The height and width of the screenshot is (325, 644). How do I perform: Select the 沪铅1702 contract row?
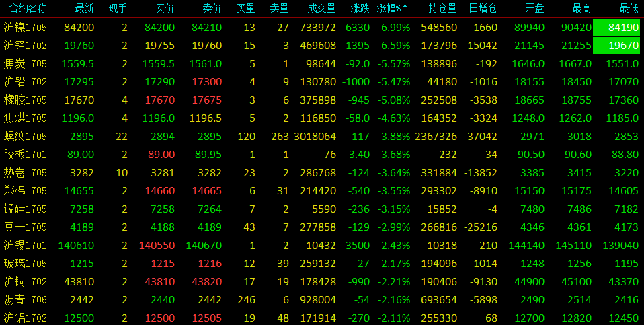point(322,82)
